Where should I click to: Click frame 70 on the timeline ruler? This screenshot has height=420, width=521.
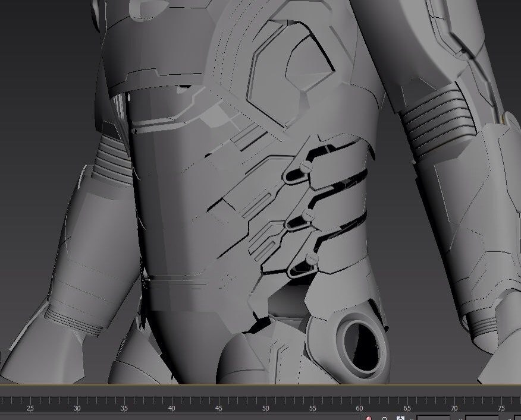(454, 408)
